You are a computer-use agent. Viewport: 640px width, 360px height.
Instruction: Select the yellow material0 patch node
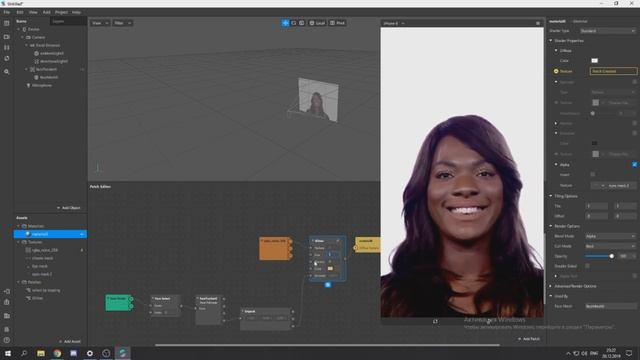[x=368, y=244]
